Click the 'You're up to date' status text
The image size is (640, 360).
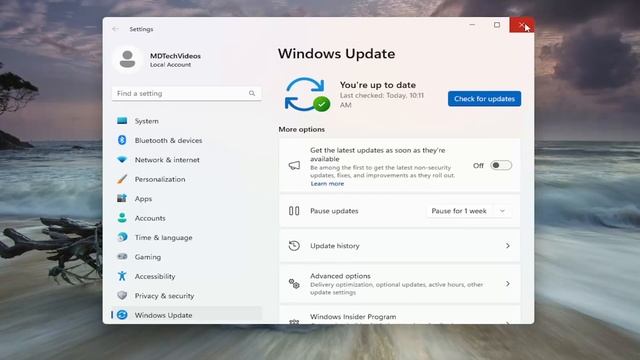click(x=378, y=85)
